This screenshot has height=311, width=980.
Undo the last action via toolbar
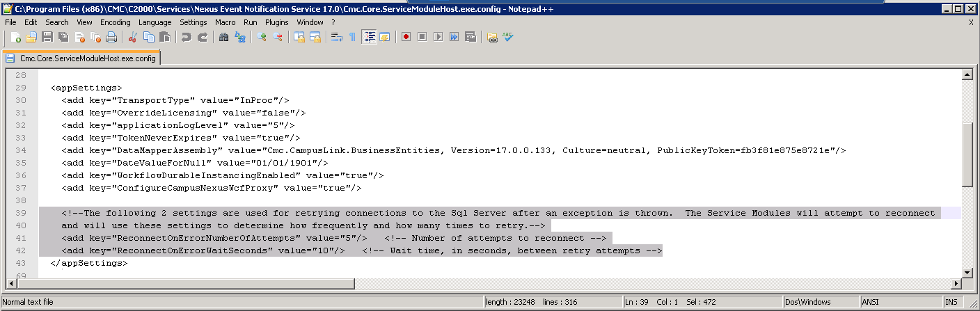[x=187, y=37]
